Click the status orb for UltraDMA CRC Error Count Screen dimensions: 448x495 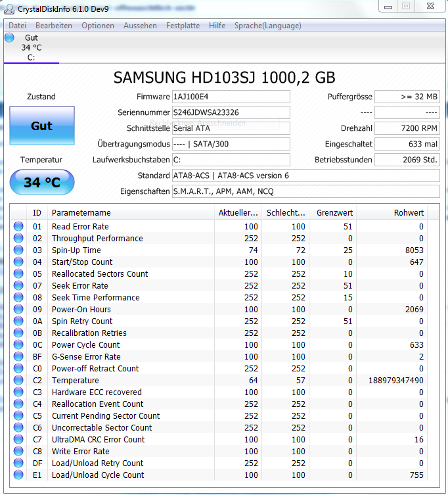18,439
